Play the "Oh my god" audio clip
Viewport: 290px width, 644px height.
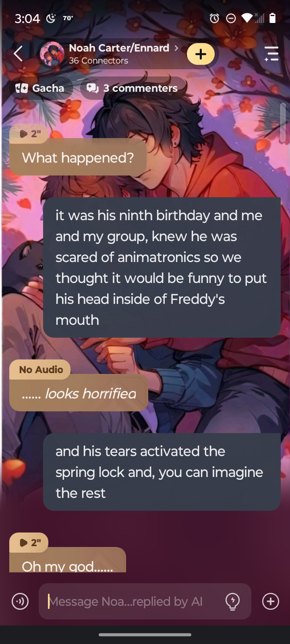pyautogui.click(x=29, y=543)
